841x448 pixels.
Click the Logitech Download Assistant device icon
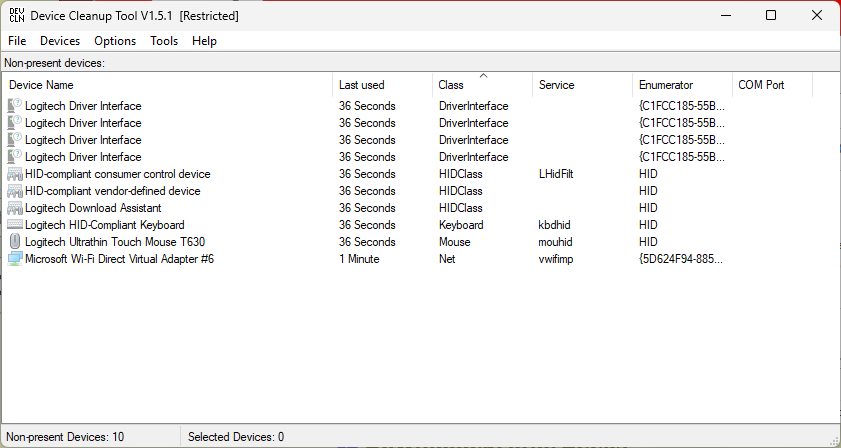point(15,208)
